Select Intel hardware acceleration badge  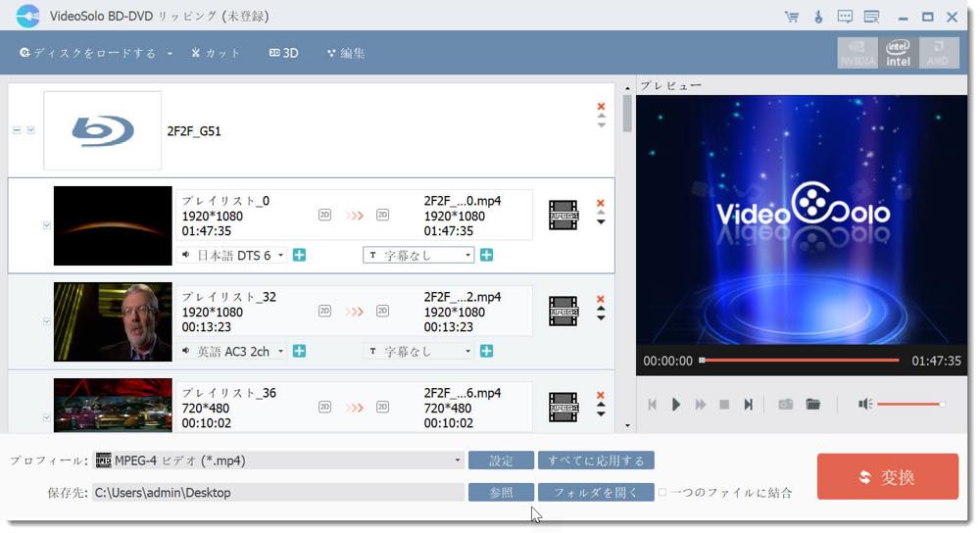coord(898,53)
